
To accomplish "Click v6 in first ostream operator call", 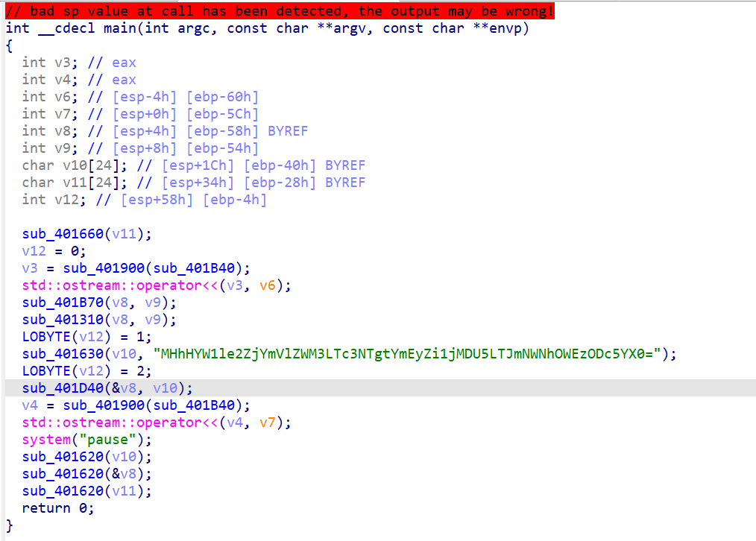I will (x=268, y=285).
